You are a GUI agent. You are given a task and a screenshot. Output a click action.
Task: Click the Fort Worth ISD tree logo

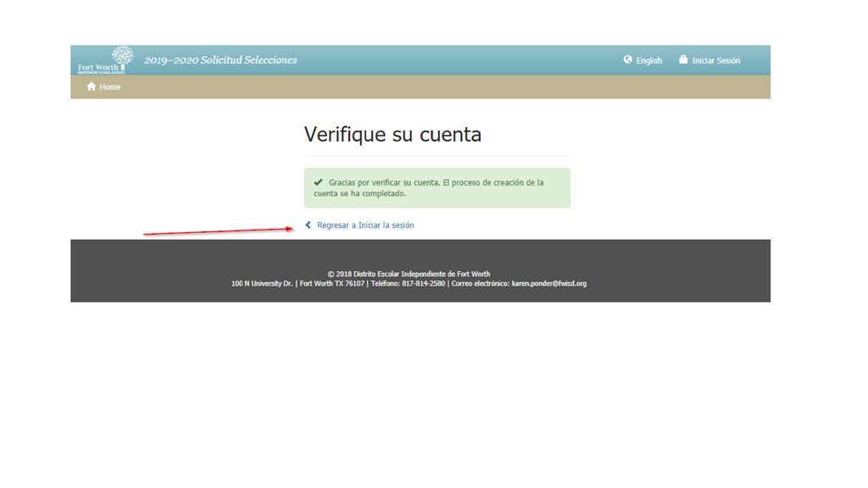[x=106, y=60]
